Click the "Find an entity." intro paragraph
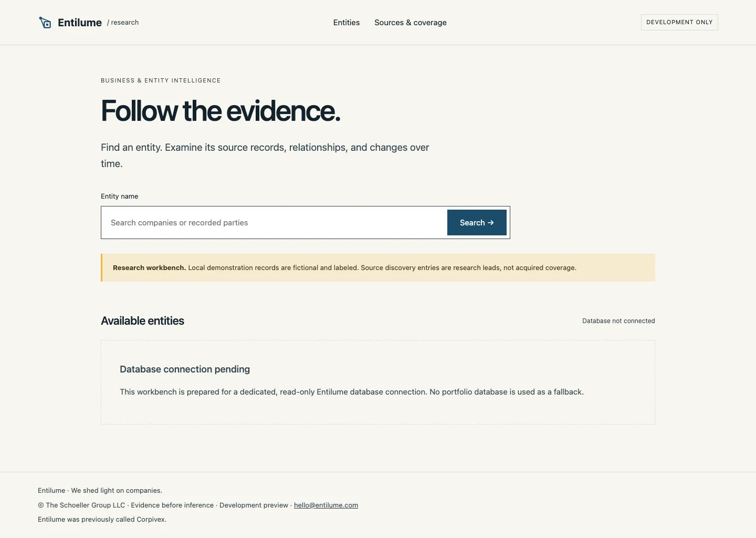The width and height of the screenshot is (756, 538). click(265, 156)
